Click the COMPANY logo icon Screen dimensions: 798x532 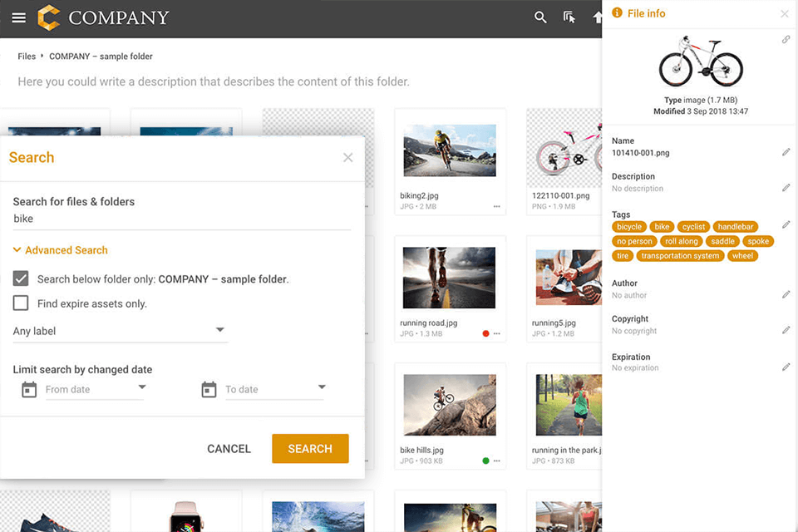point(49,17)
